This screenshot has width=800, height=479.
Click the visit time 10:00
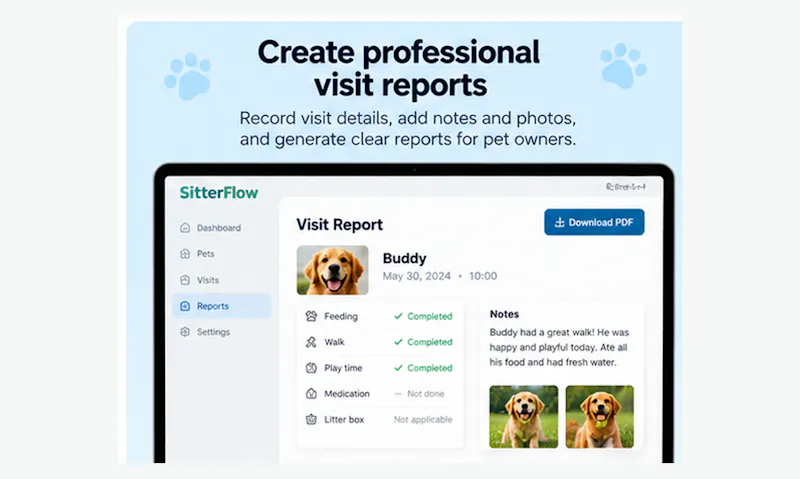[483, 276]
